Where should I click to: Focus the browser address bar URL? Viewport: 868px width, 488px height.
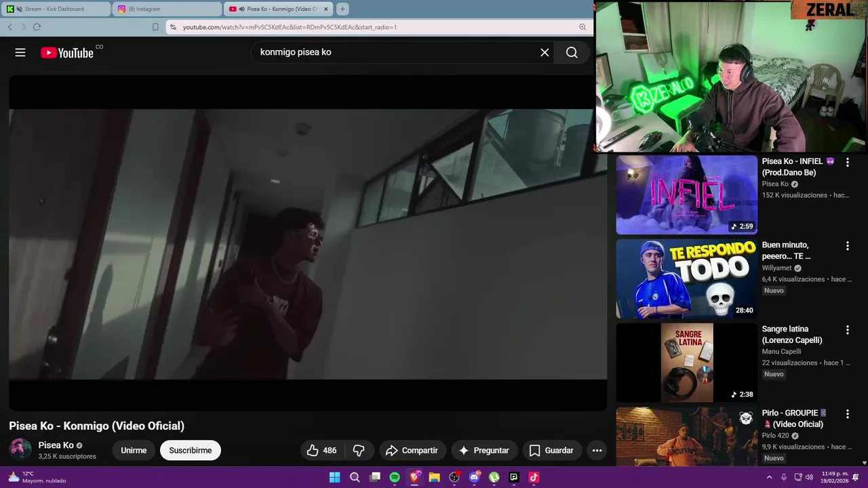click(290, 27)
